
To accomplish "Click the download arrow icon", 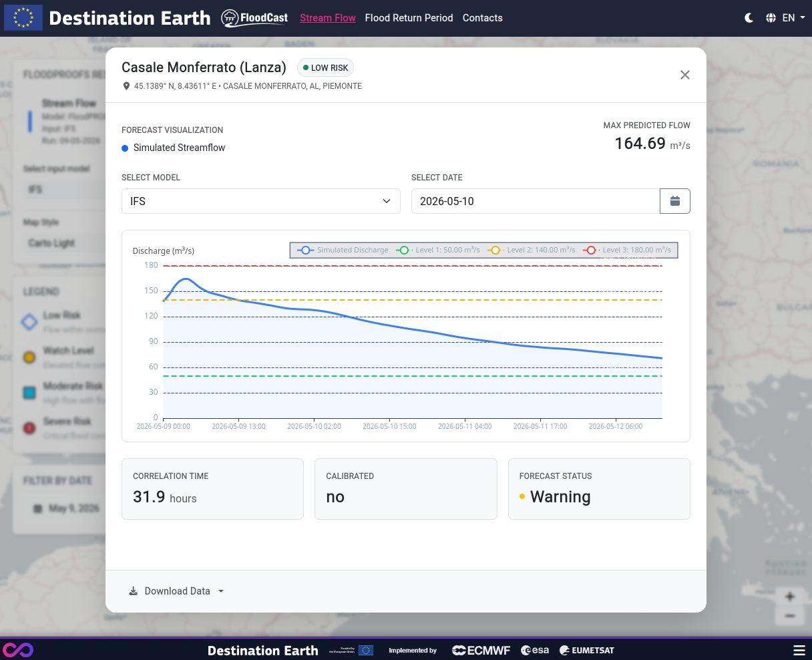I will [134, 591].
